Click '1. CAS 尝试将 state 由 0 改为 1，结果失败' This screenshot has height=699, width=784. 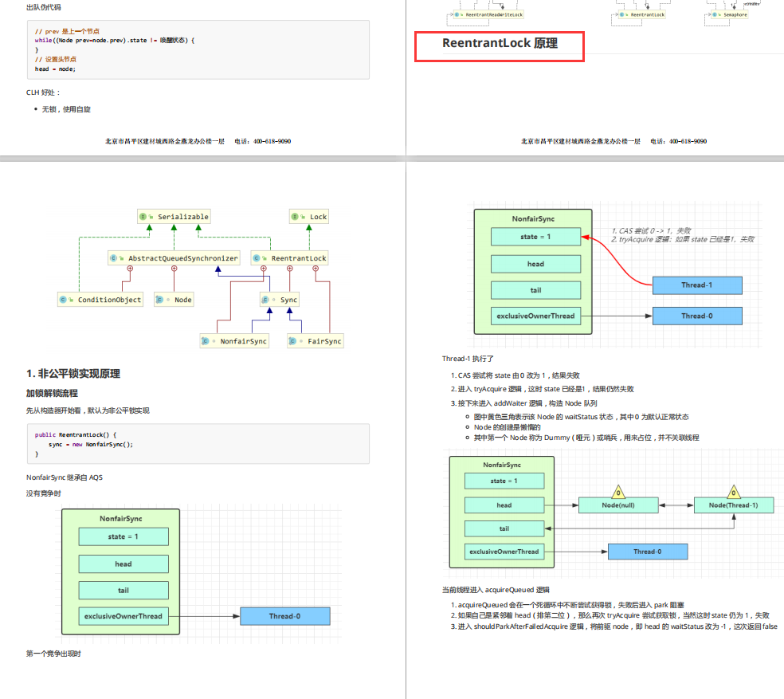point(515,375)
